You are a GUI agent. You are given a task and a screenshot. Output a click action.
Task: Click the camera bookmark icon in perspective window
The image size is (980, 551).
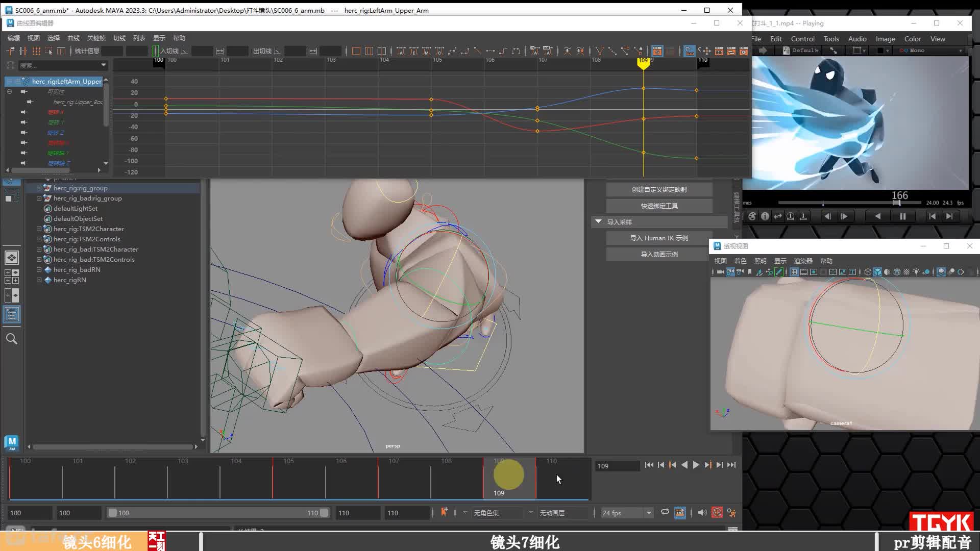[x=749, y=272]
